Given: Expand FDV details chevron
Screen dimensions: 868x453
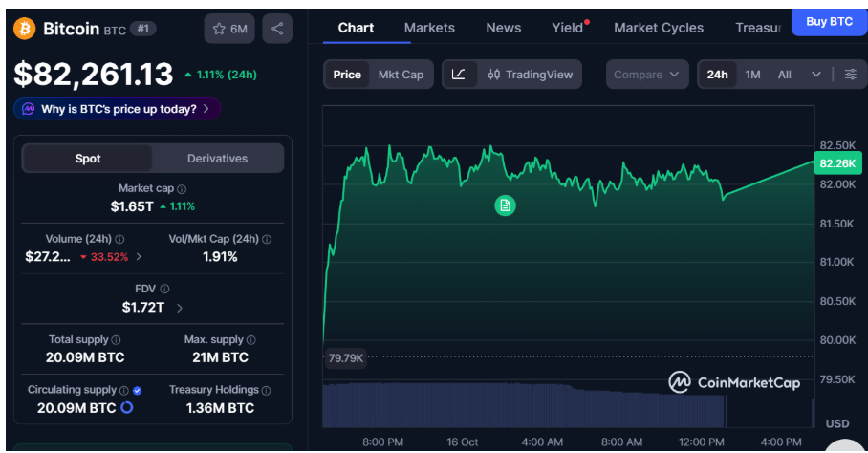Looking at the screenshot, I should pyautogui.click(x=180, y=308).
